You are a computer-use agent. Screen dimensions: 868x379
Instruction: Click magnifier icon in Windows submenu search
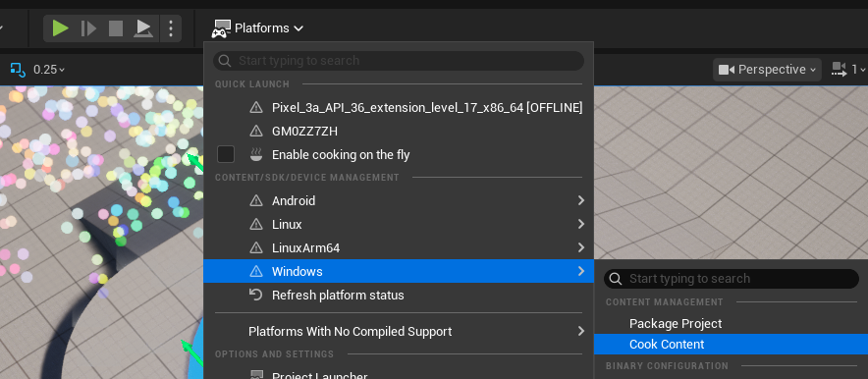pos(615,279)
